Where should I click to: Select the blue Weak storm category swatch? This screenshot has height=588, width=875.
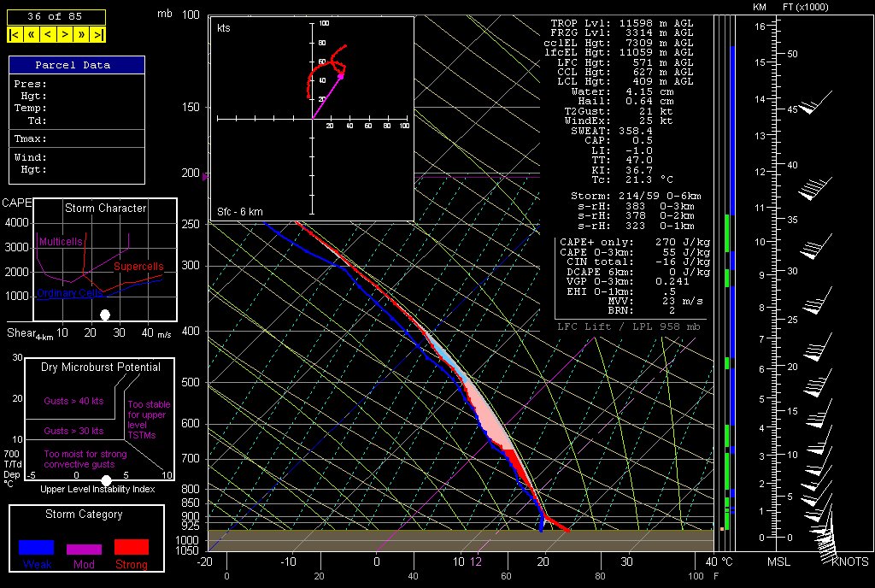[x=37, y=547]
